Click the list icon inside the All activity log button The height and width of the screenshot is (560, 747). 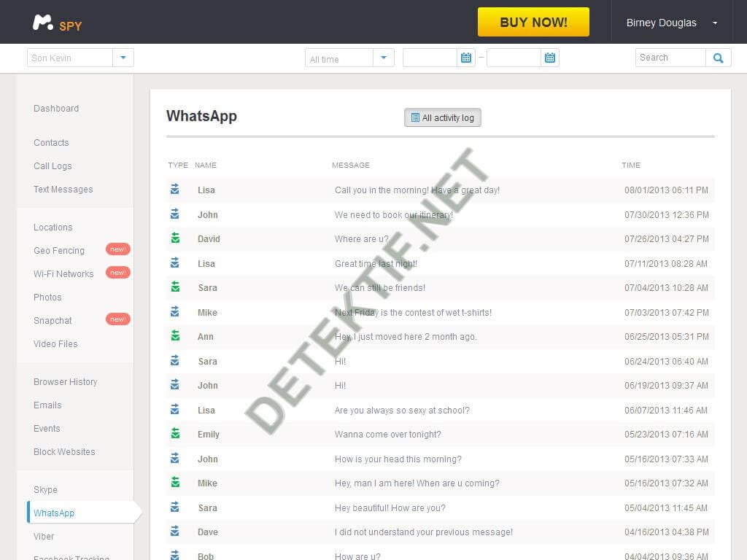tap(414, 117)
